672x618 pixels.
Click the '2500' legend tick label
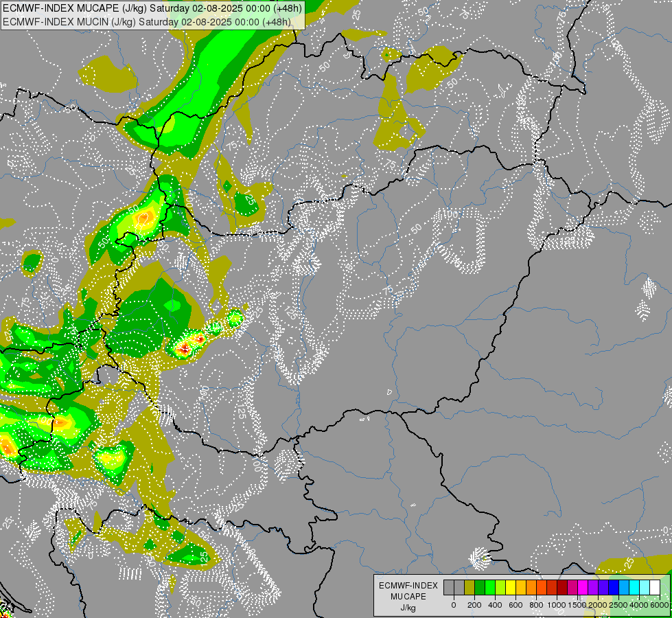(618, 605)
